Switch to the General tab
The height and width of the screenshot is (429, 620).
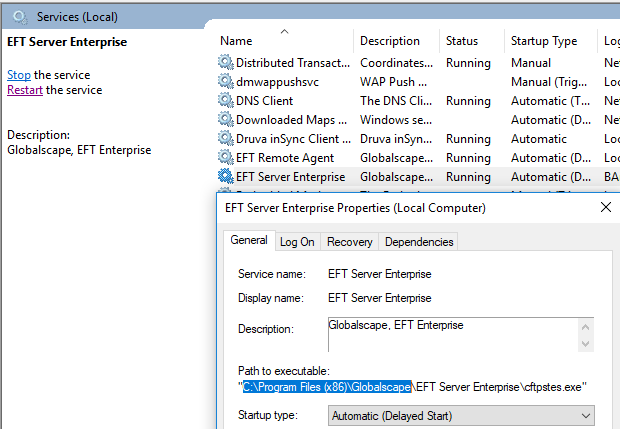249,240
